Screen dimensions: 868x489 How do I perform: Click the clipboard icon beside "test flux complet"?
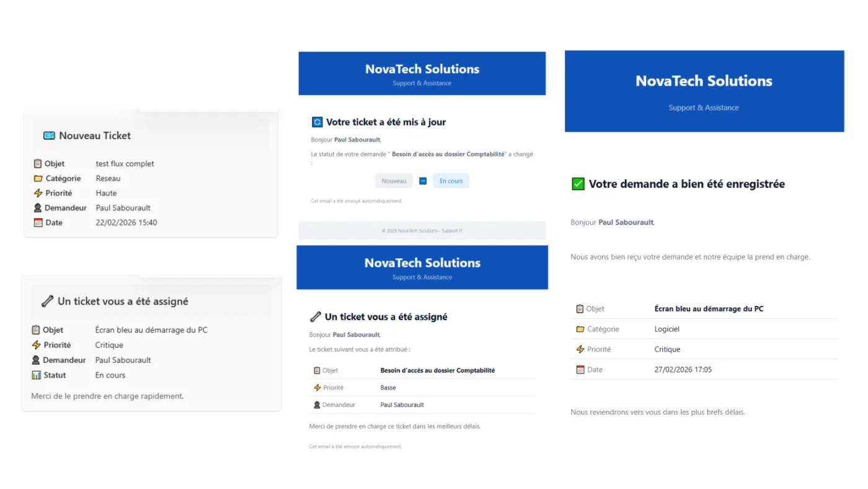click(x=38, y=164)
